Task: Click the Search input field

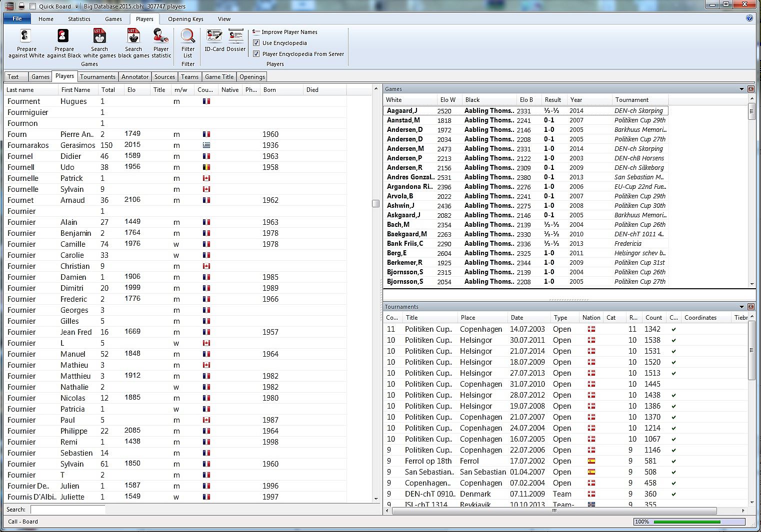Action: (x=68, y=510)
